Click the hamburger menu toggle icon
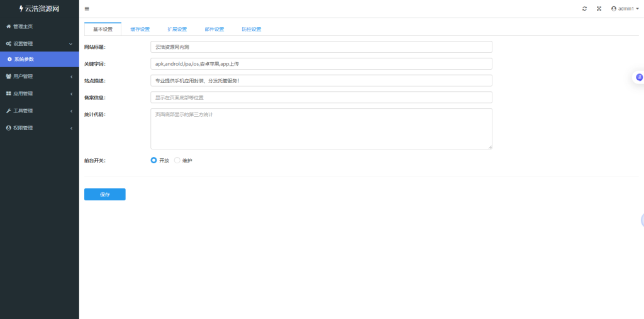The height and width of the screenshot is (319, 644). [87, 9]
